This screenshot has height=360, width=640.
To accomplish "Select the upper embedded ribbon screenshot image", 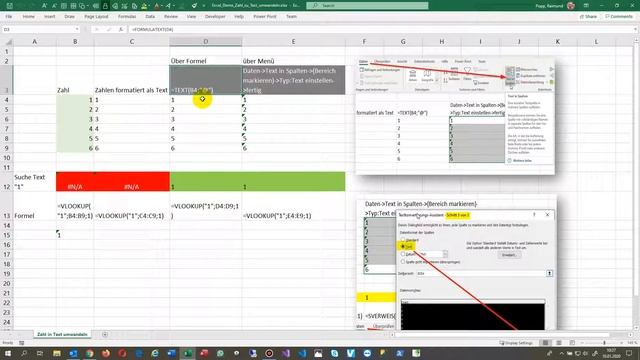I will coord(455,116).
